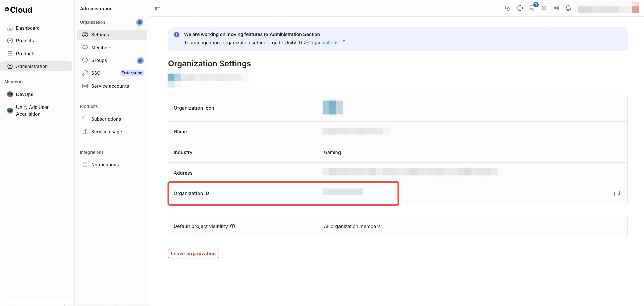644x306 pixels.
Task: Click the info icon in the banner
Action: 177,35
